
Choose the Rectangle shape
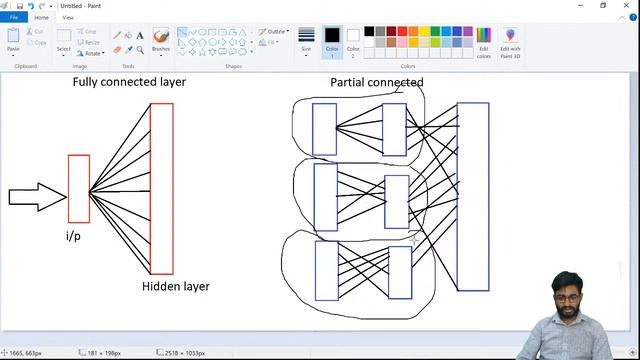212,32
